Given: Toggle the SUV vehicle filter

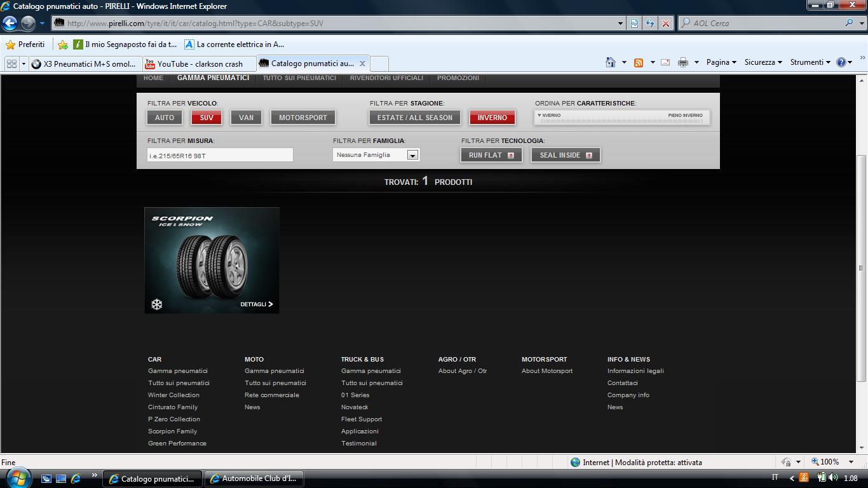Looking at the screenshot, I should (x=207, y=118).
